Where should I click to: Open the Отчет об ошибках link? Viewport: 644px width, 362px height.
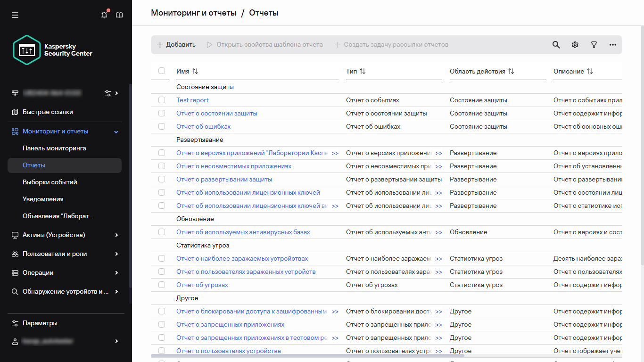(x=203, y=126)
